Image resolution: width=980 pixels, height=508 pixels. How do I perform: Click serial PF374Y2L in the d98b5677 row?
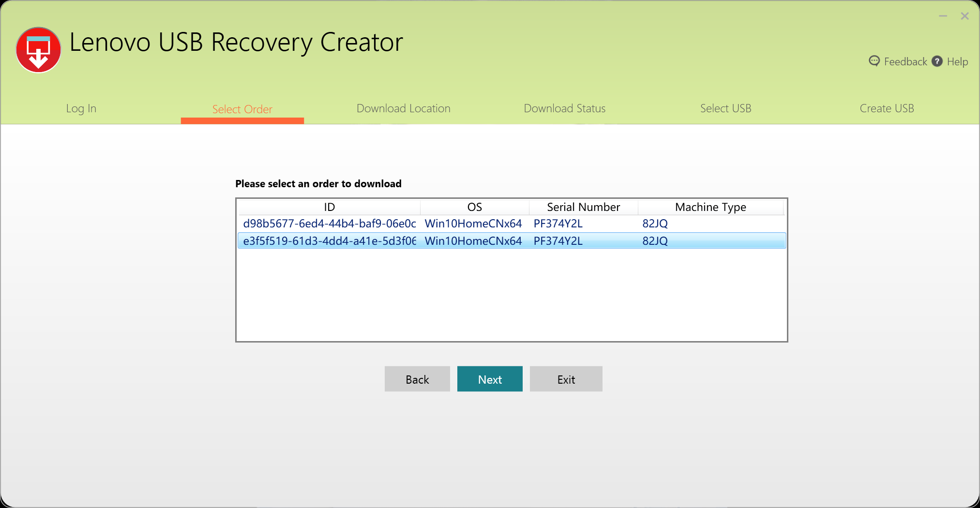pos(558,224)
